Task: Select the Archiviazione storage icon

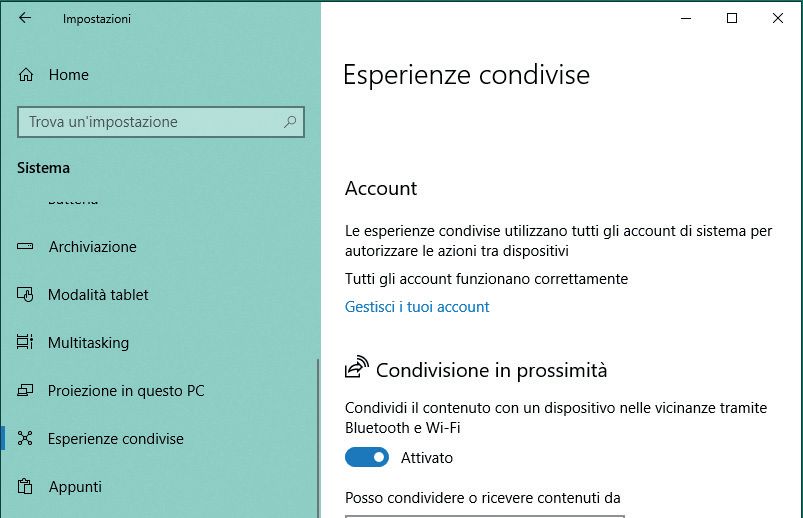Action: pyautogui.click(x=25, y=246)
